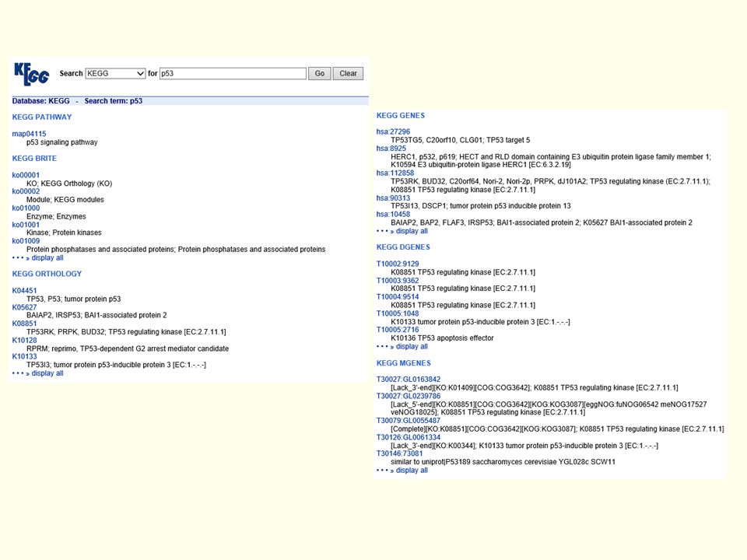Screen dimensions: 747x560
Task: Open the KEGG DGENES heading link
Action: coord(403,247)
